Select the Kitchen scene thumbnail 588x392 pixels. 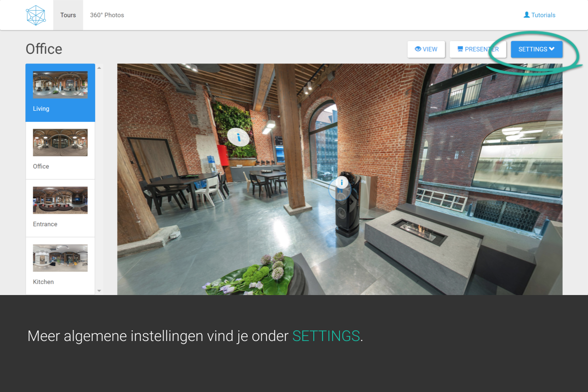60,258
